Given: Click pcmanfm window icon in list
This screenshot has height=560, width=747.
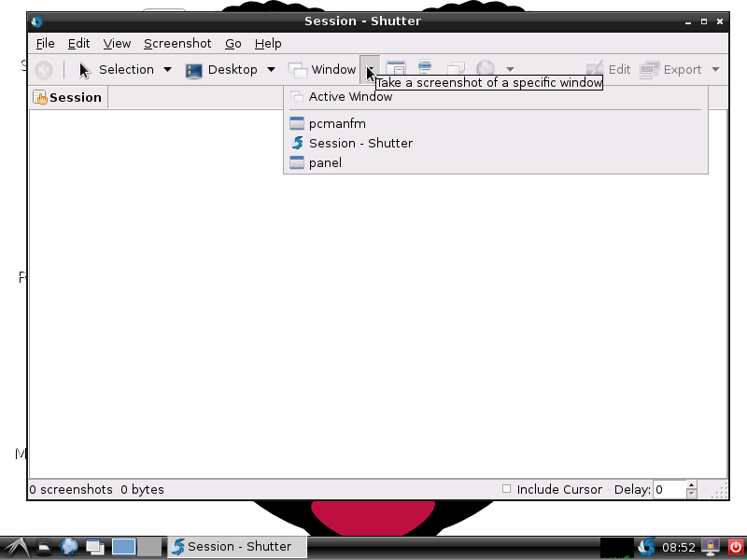Looking at the screenshot, I should click(x=297, y=123).
